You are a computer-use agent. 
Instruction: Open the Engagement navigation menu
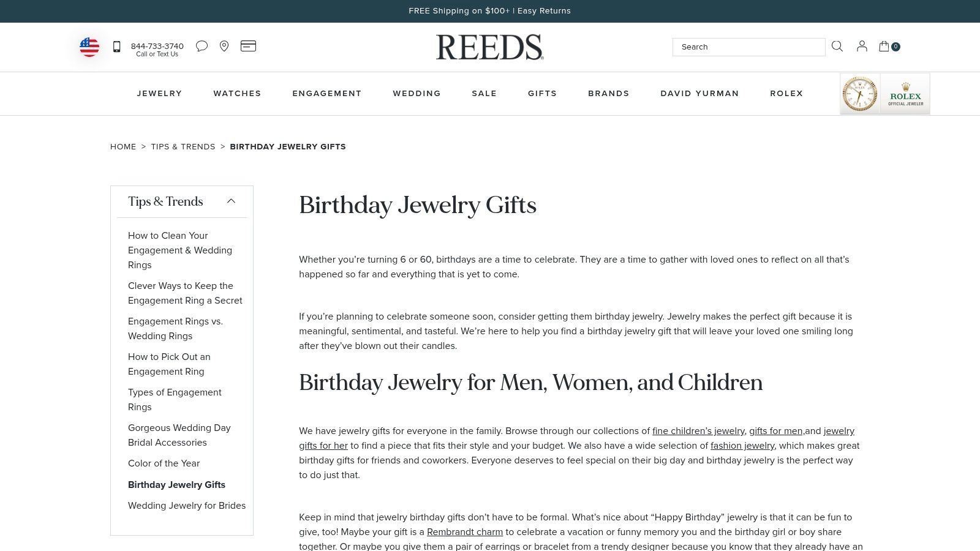pos(327,94)
